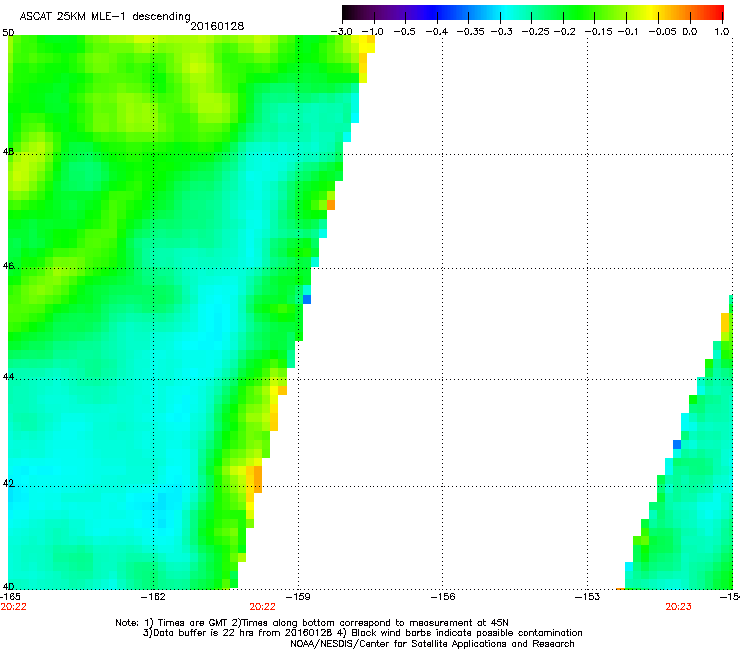Image resolution: width=740 pixels, height=650 pixels.
Task: Click the "-0.2" color scale label
Action: coord(565,32)
